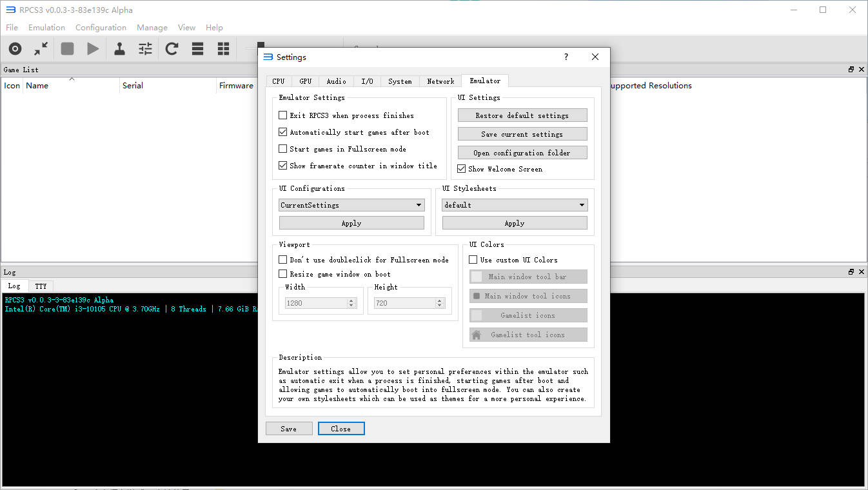Click Save current settings button
The height and width of the screenshot is (490, 868).
[522, 134]
